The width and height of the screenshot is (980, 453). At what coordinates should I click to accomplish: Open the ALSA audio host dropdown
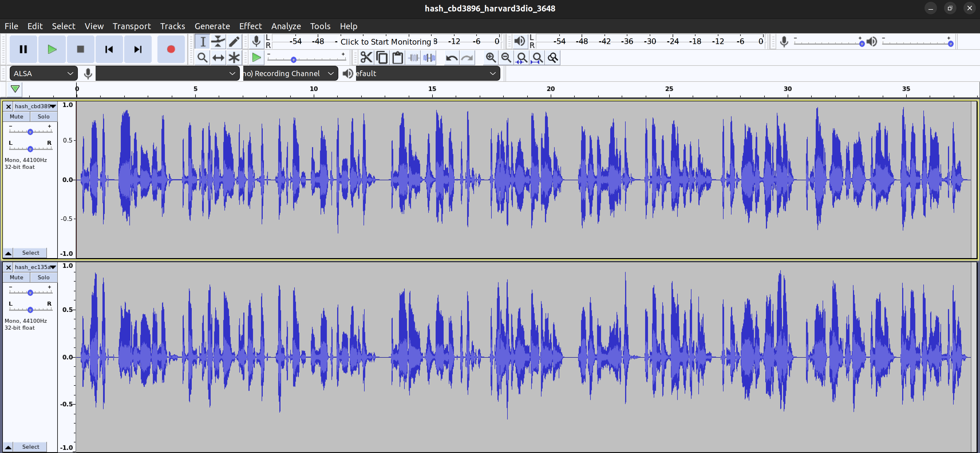tap(44, 74)
